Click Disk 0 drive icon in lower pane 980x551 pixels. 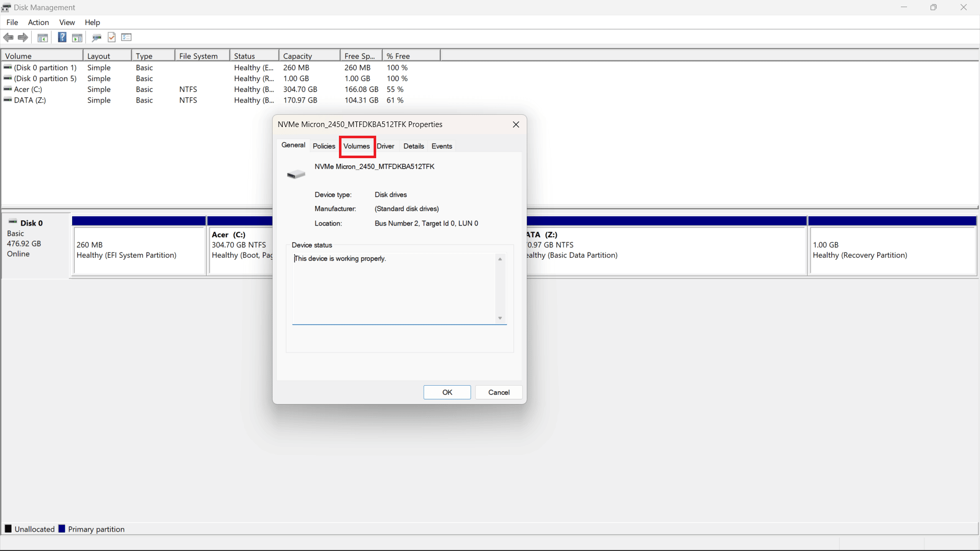tap(13, 222)
